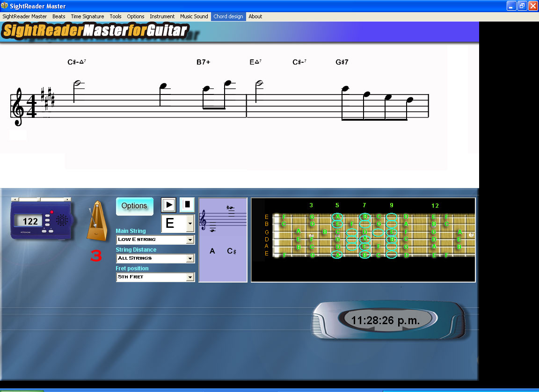Click the Fret position label
Screen dimensions: 539x392
coord(132,269)
